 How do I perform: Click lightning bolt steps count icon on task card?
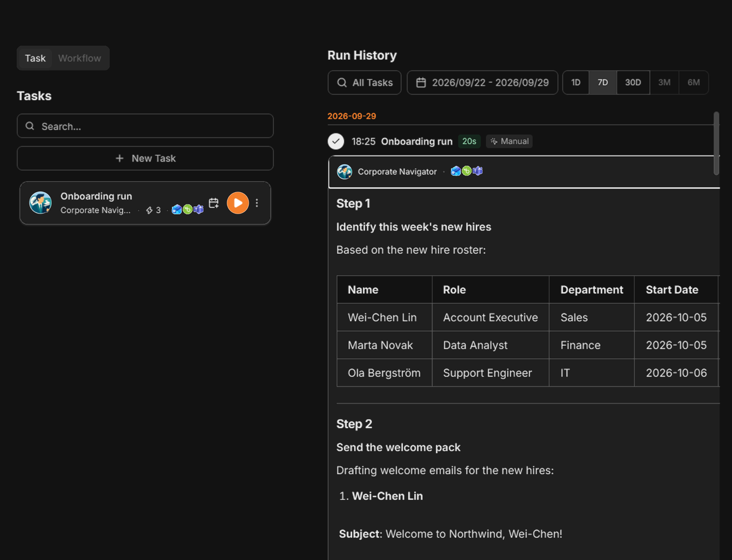pos(149,210)
